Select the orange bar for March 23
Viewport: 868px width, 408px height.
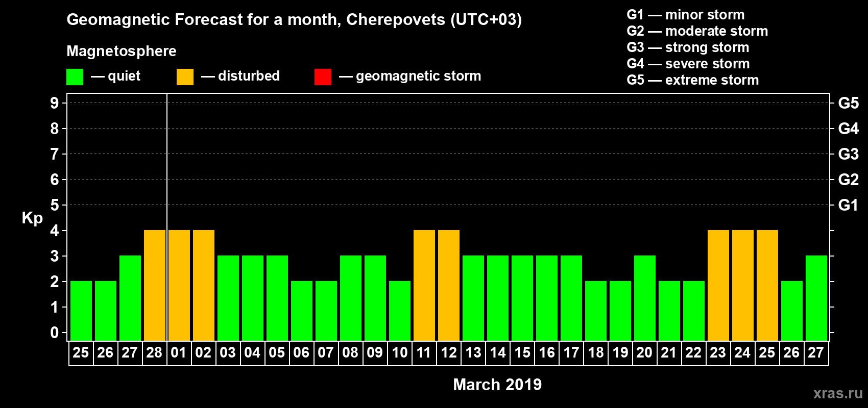coord(718,285)
